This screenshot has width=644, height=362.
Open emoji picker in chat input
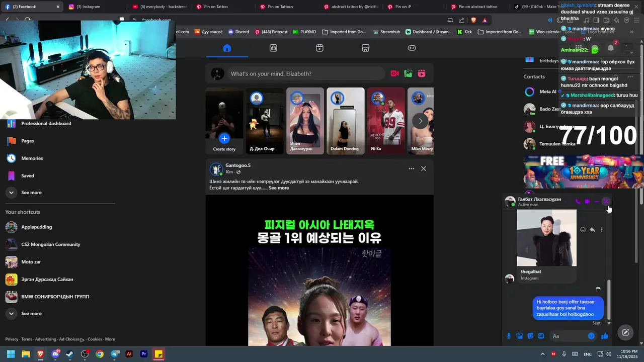click(591, 336)
